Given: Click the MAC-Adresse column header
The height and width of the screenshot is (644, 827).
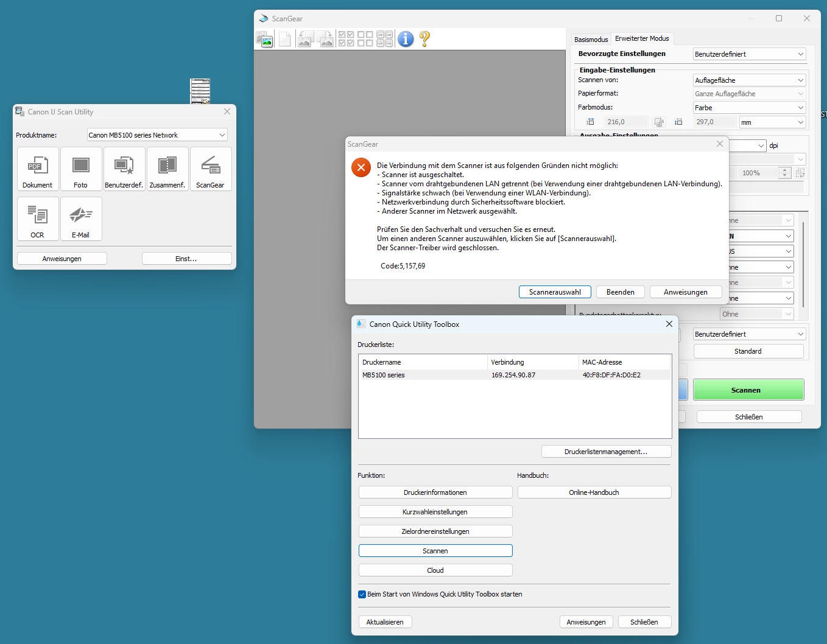Looking at the screenshot, I should (625, 362).
